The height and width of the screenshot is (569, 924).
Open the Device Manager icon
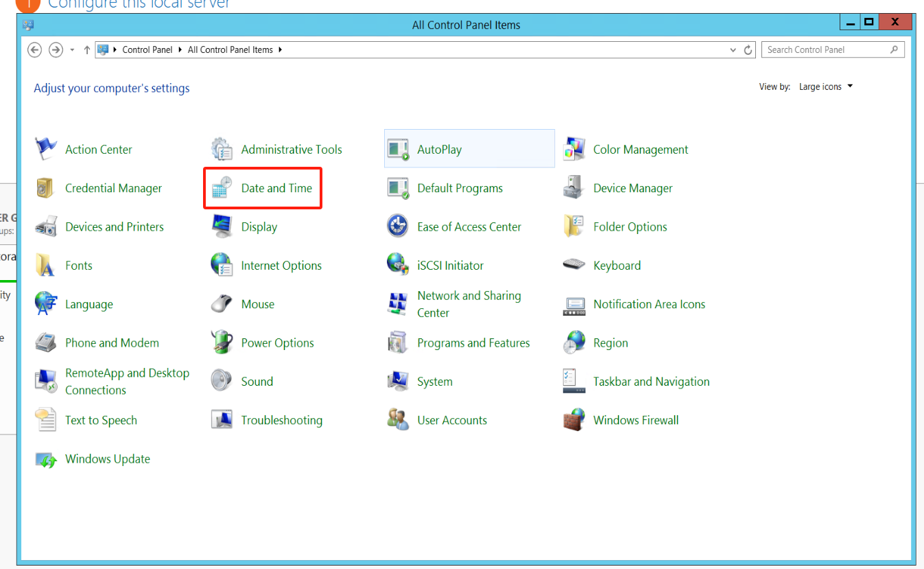coord(574,188)
